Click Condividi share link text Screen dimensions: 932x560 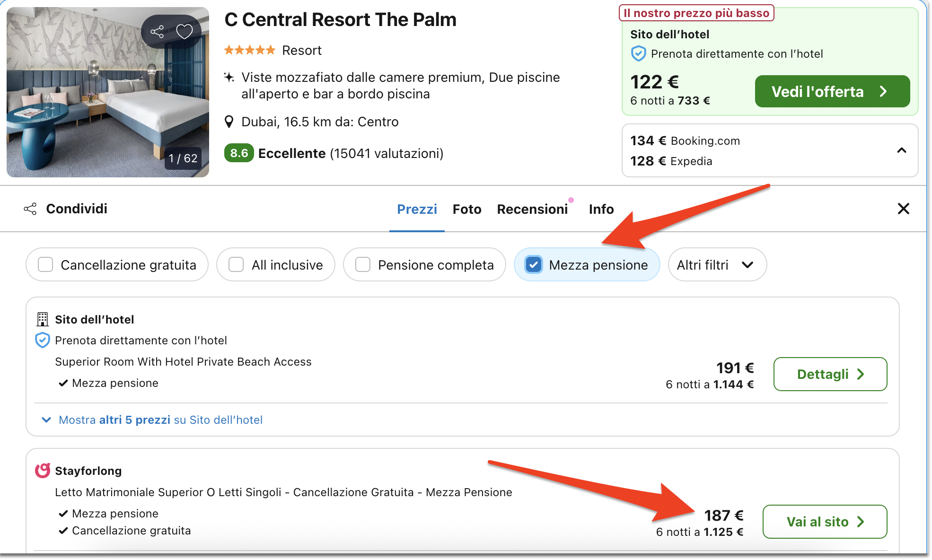click(x=77, y=209)
